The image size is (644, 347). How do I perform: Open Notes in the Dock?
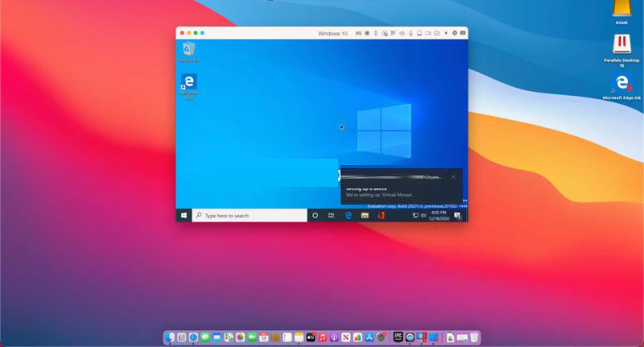pyautogui.click(x=299, y=337)
